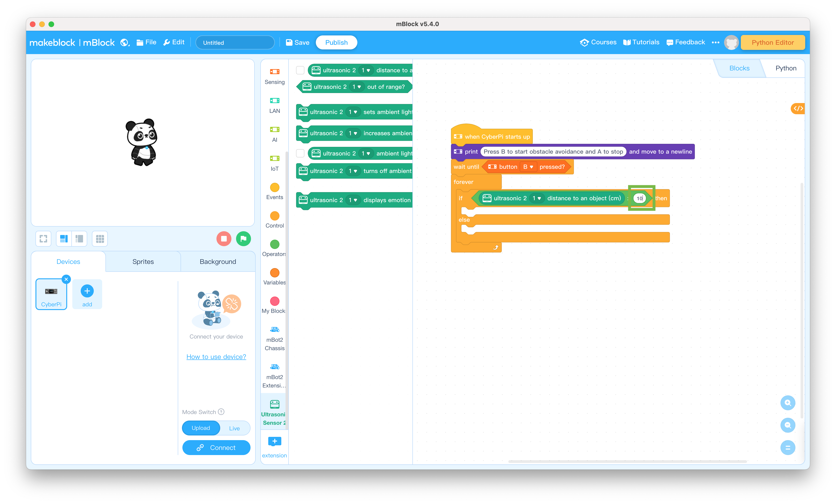Open Tutorials

[641, 42]
